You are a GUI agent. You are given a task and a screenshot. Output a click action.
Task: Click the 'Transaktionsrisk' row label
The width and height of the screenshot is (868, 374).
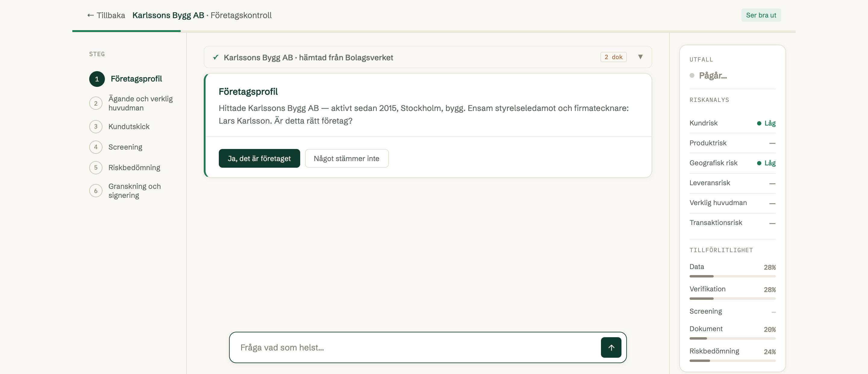[716, 223]
